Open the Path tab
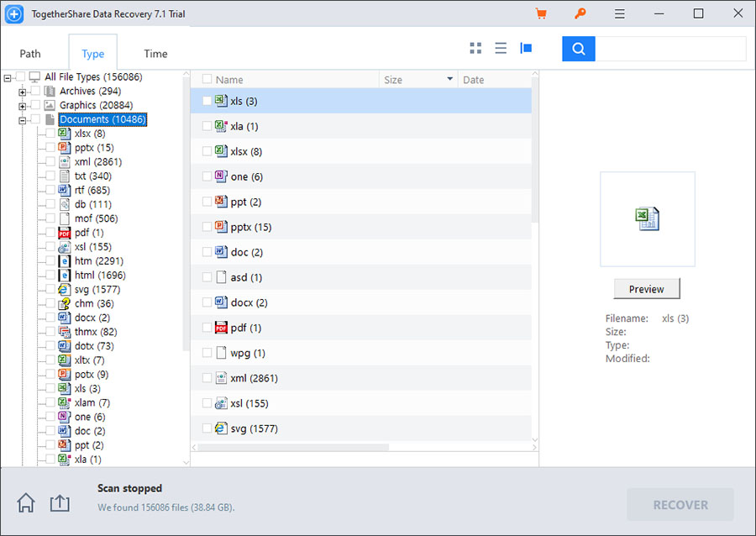 point(30,54)
